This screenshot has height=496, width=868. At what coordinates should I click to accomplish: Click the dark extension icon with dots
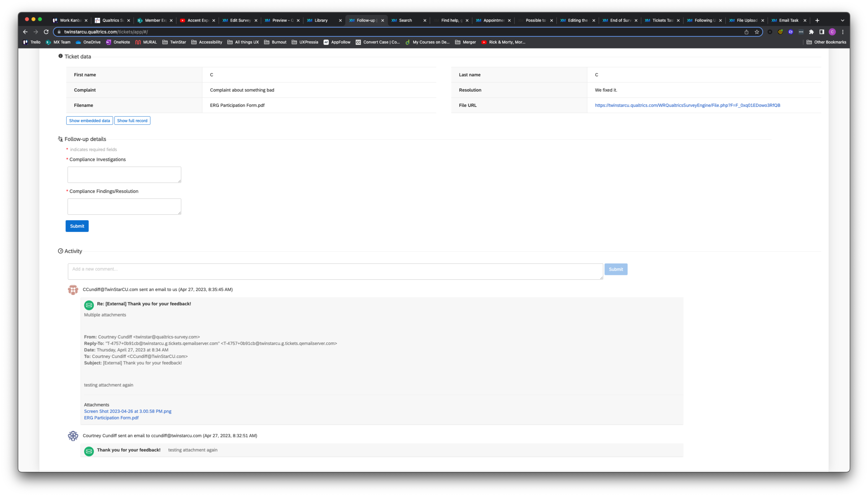point(801,32)
